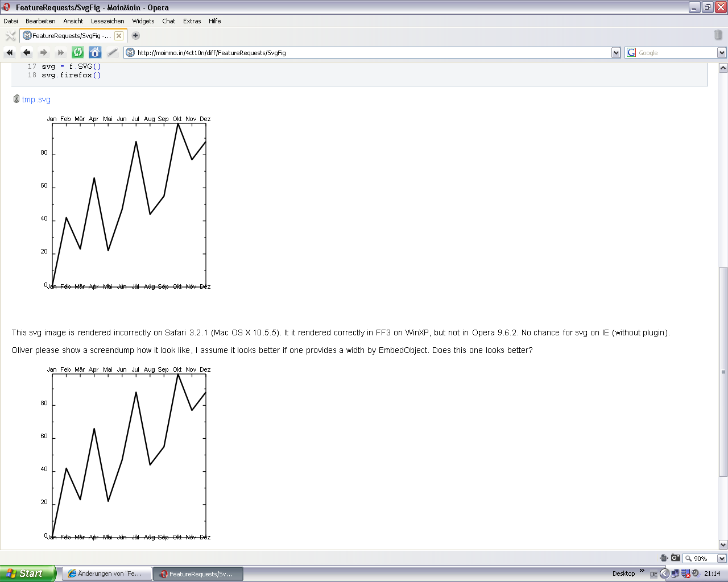Viewport: 728px width, 582px height.
Task: Toggle fit-to-width icon in status bar
Action: click(663, 558)
